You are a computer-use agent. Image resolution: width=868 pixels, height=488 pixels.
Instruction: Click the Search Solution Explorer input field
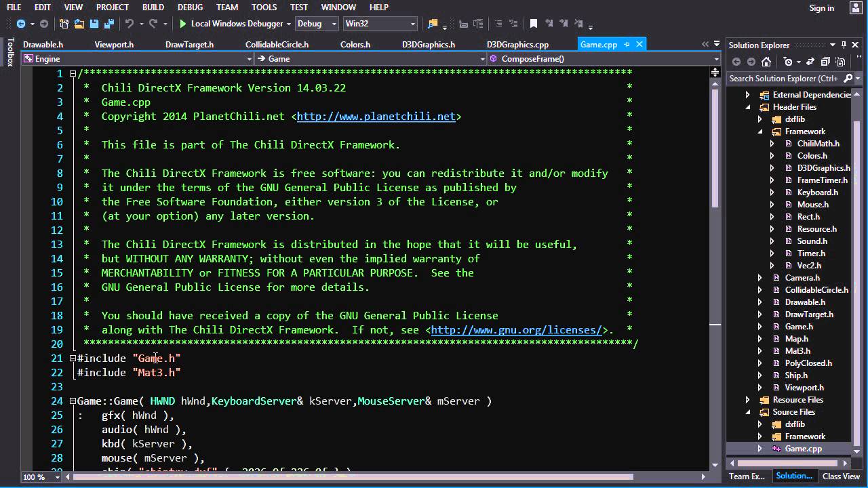[x=783, y=79]
